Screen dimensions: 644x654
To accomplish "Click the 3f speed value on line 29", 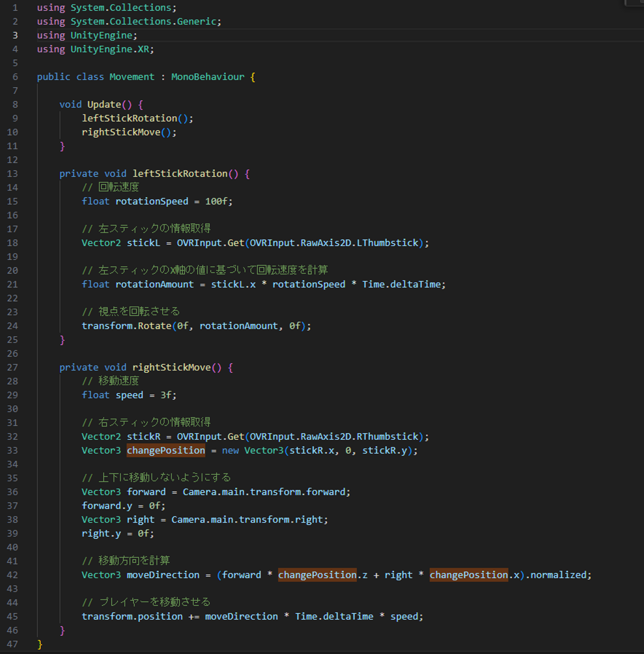I will point(166,395).
